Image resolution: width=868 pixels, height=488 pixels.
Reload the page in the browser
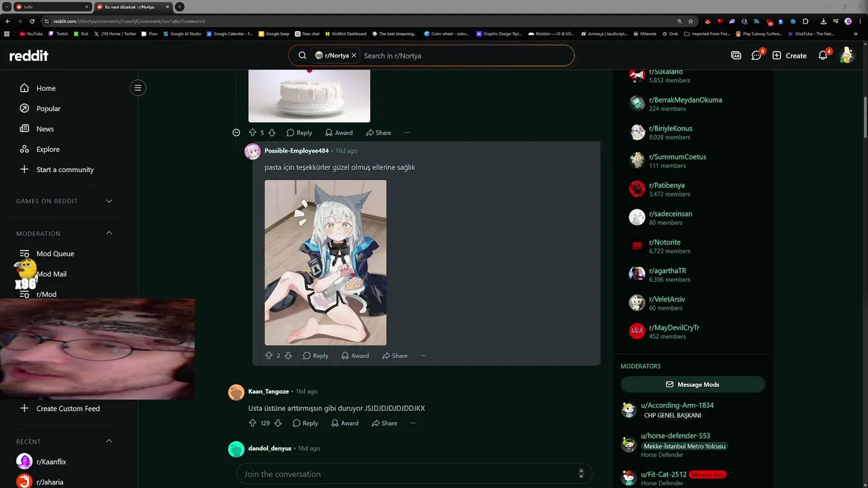(x=32, y=21)
